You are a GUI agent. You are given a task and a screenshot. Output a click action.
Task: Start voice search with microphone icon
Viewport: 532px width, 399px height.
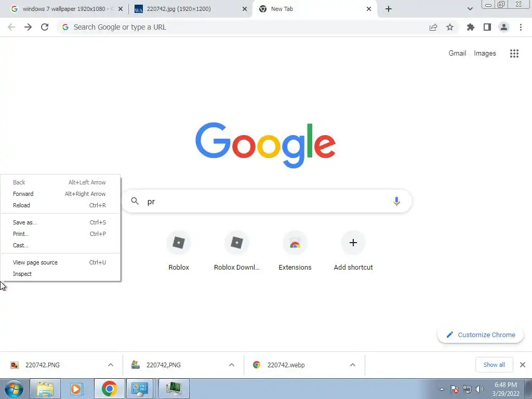pyautogui.click(x=396, y=201)
